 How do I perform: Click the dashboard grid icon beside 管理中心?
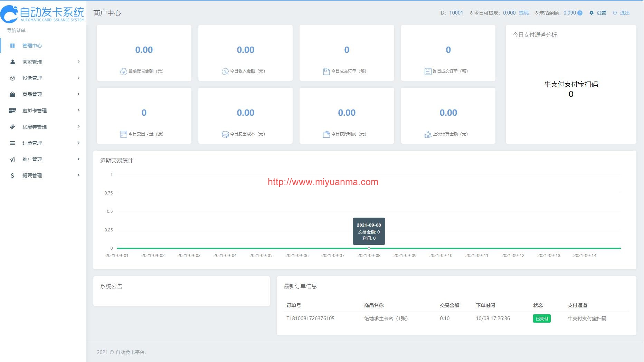tap(12, 46)
